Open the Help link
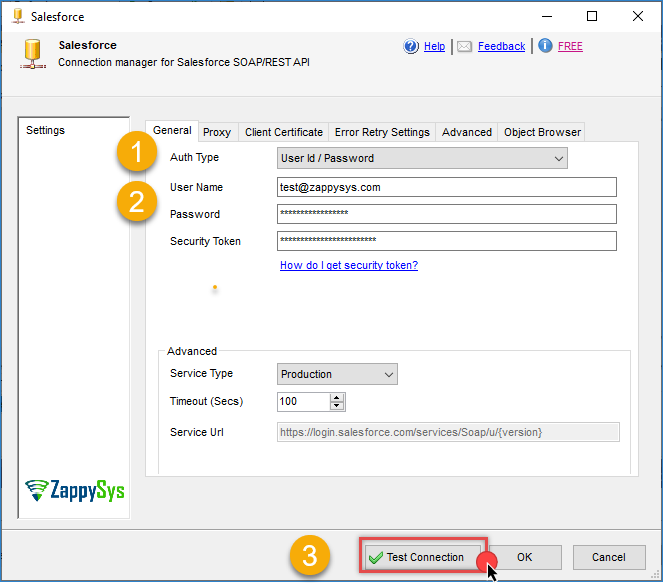 click(x=434, y=46)
